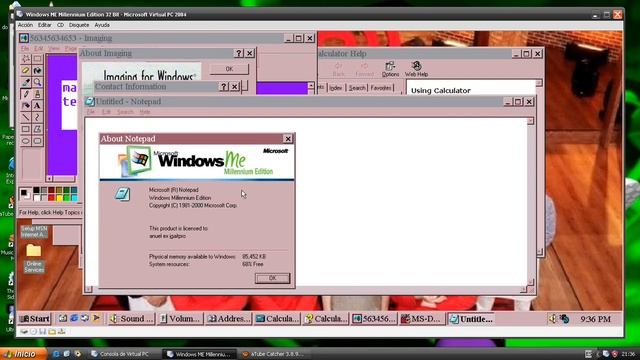This screenshot has width=640, height=360.
Task: Open the Search menu in Notepad
Action: click(x=125, y=112)
